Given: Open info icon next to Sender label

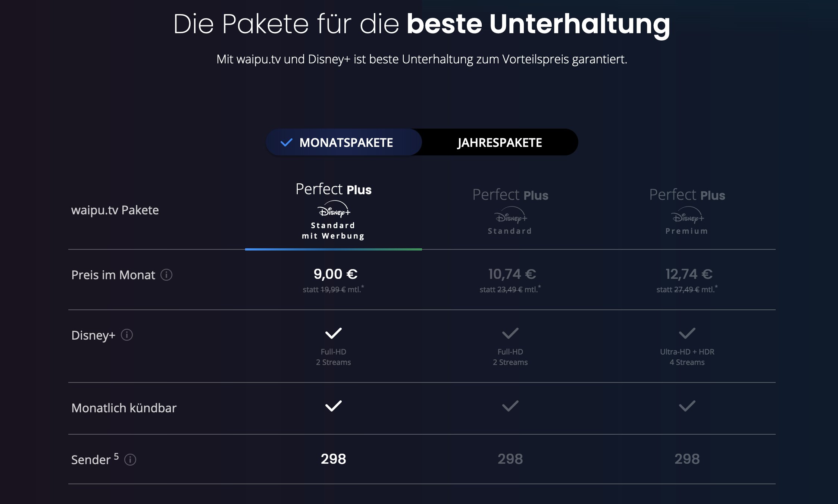Looking at the screenshot, I should 130,460.
